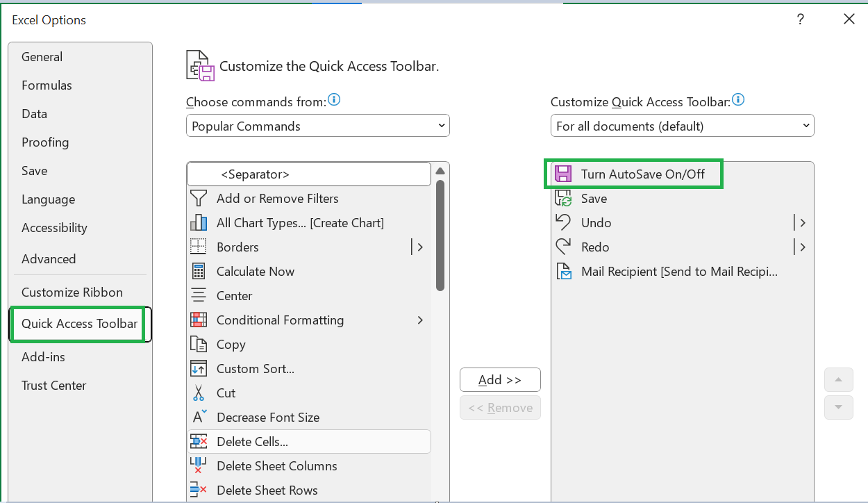Screen dimensions: 868x503
Task: Open the Add-ins category
Action: point(80,357)
